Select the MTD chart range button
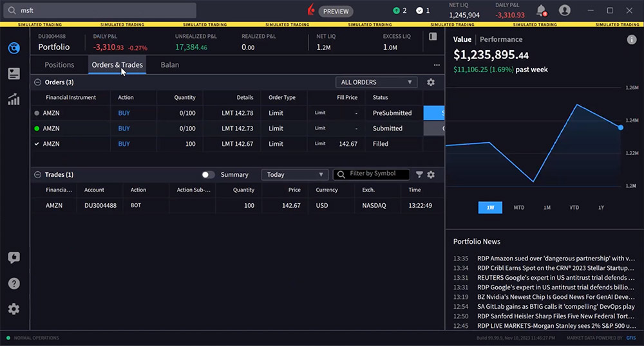The height and width of the screenshot is (346, 644). pos(519,208)
